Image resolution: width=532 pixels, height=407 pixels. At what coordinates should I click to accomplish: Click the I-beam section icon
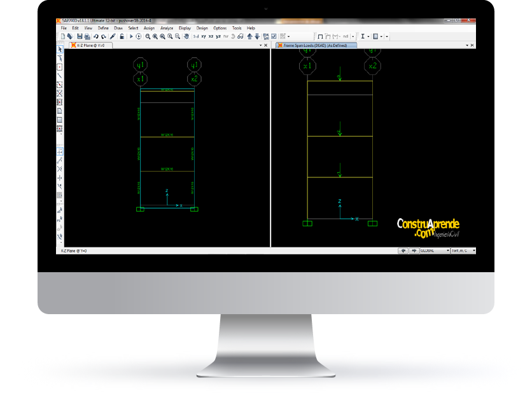click(x=363, y=36)
